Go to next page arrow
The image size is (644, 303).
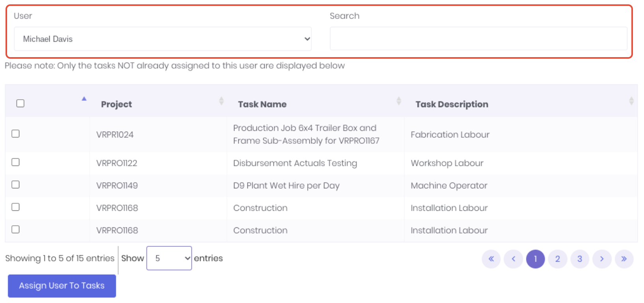point(602,259)
